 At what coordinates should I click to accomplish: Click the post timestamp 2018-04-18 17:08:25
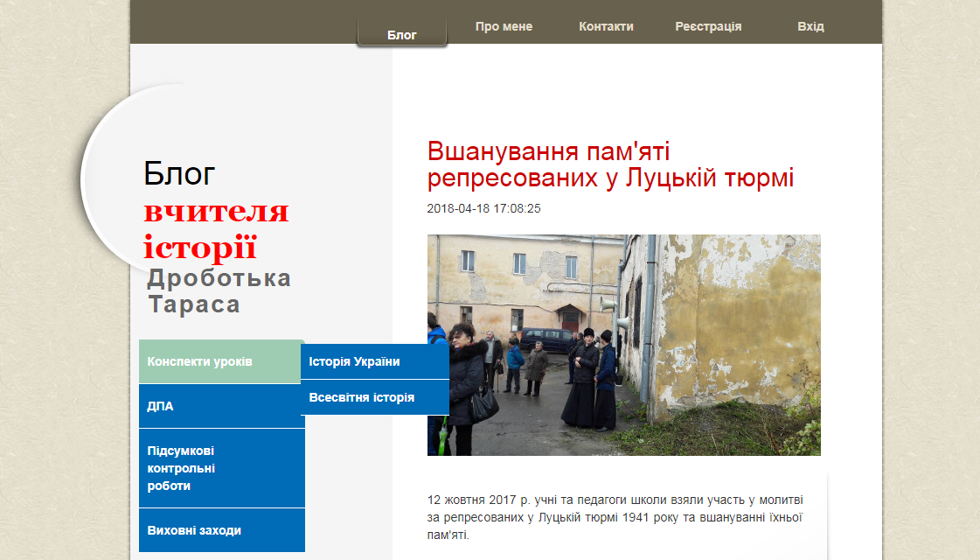483,208
